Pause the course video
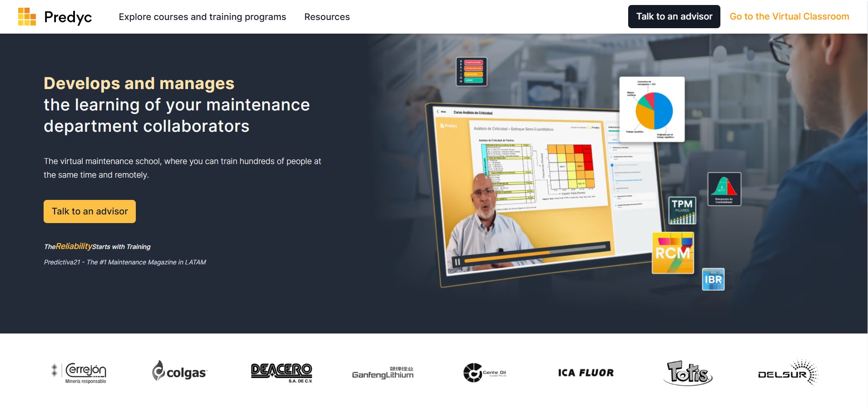The image size is (868, 408). tap(457, 262)
